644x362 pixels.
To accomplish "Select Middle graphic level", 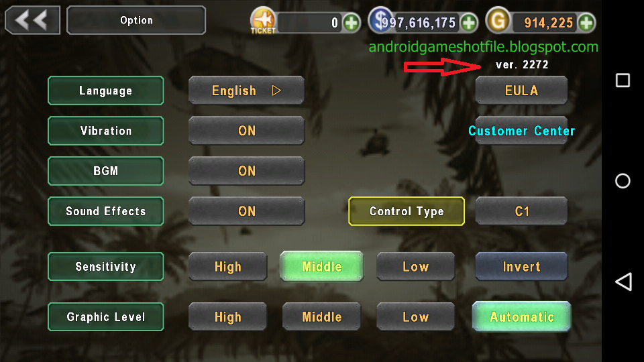I will tap(321, 317).
